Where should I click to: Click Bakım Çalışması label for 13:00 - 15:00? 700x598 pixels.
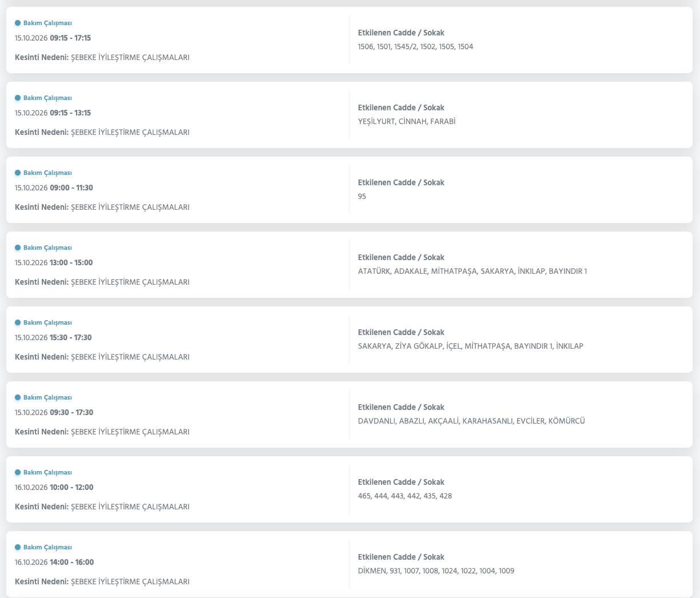[47, 248]
